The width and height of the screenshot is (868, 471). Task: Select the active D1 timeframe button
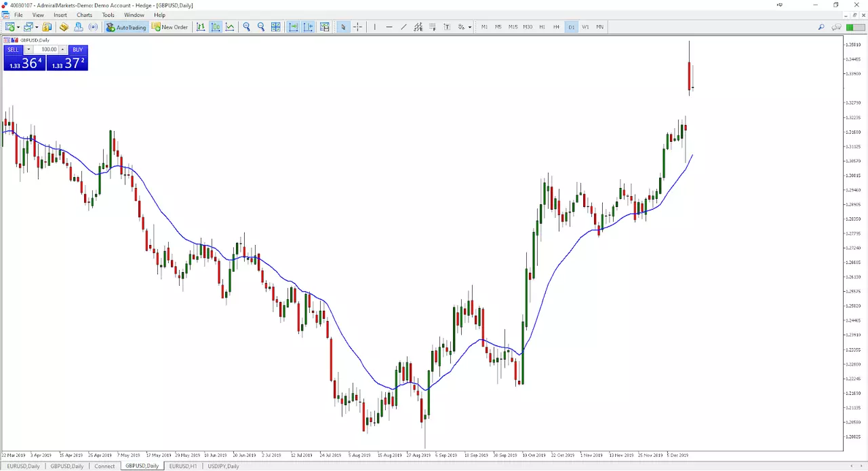point(571,27)
